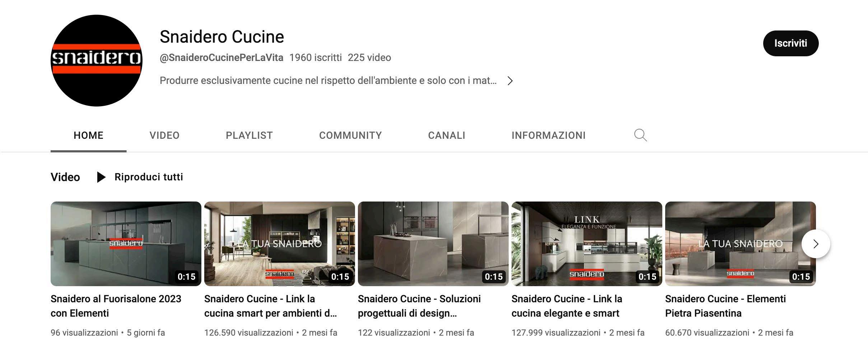
Task: Click the Snaidero Cucine channel name
Action: [x=222, y=37]
